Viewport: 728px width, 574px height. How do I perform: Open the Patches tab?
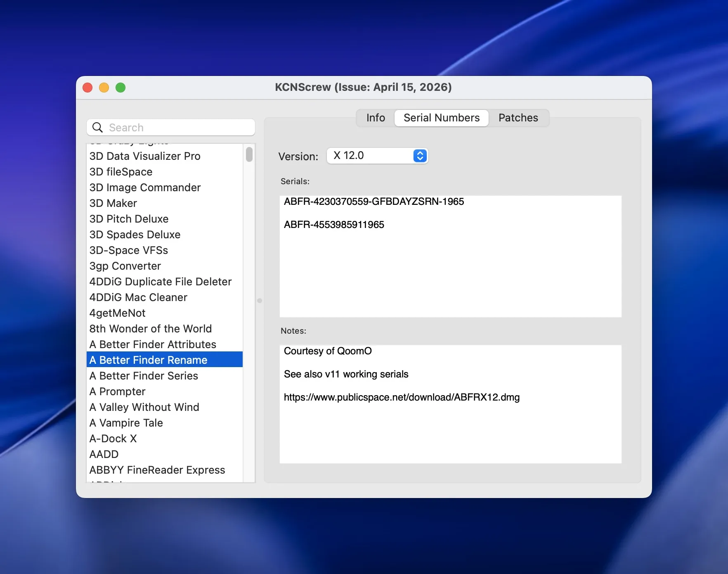pos(518,118)
